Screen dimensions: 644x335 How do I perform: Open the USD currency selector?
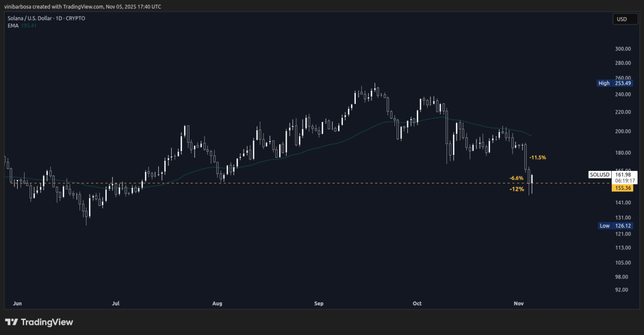pyautogui.click(x=625, y=19)
